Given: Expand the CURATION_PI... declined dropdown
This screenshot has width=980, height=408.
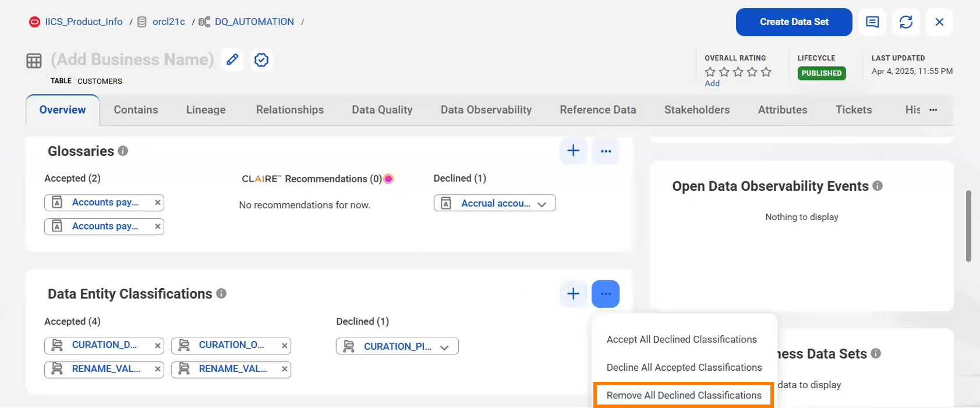Looking at the screenshot, I should pos(444,347).
